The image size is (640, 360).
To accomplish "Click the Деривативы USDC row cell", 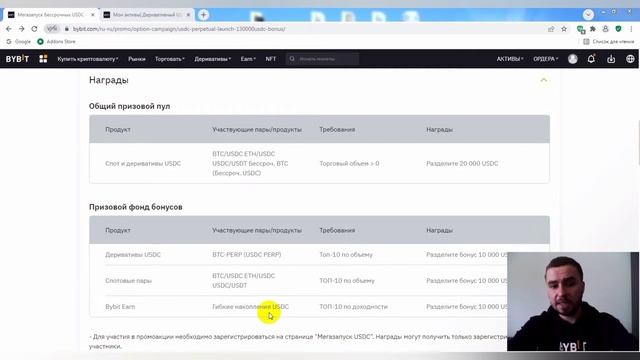I will [x=133, y=254].
